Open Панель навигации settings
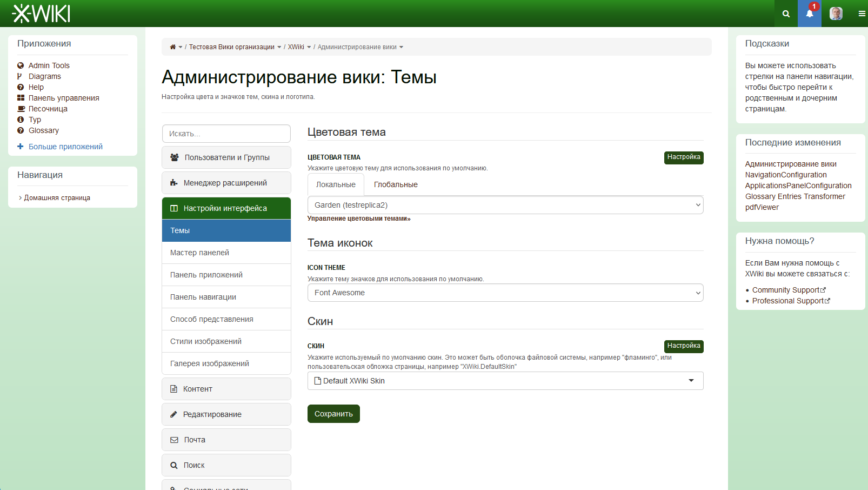 point(226,297)
